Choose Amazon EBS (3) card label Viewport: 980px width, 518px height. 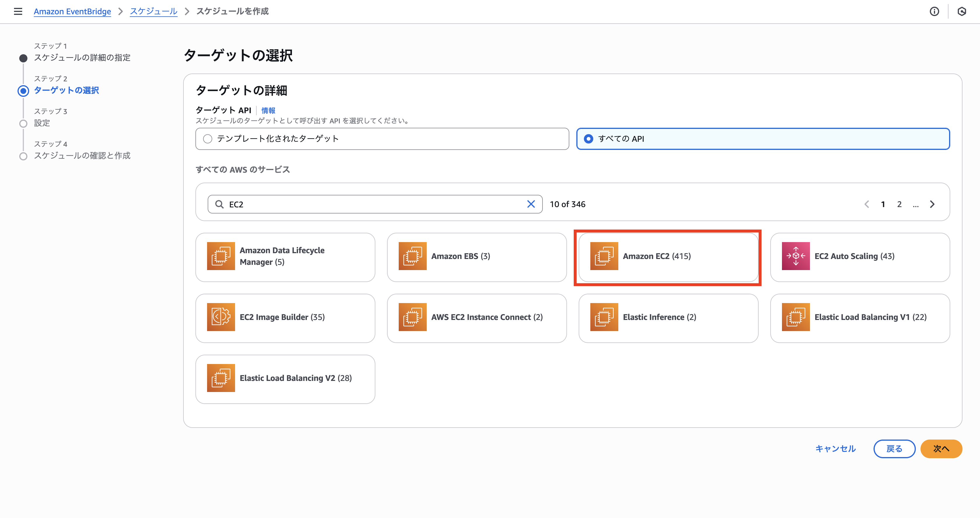pos(461,256)
